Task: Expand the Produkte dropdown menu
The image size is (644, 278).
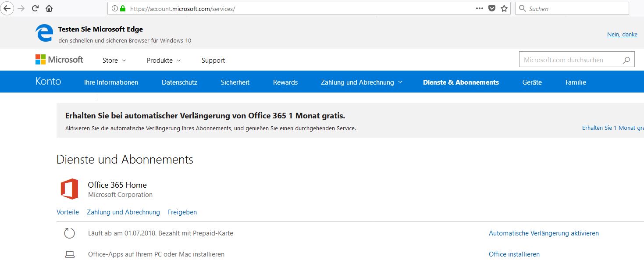Action: 164,61
